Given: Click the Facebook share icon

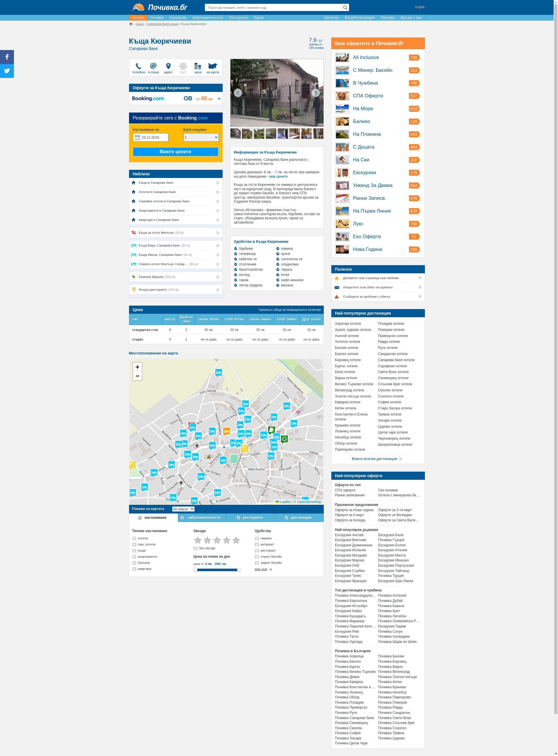Looking at the screenshot, I should [7, 57].
